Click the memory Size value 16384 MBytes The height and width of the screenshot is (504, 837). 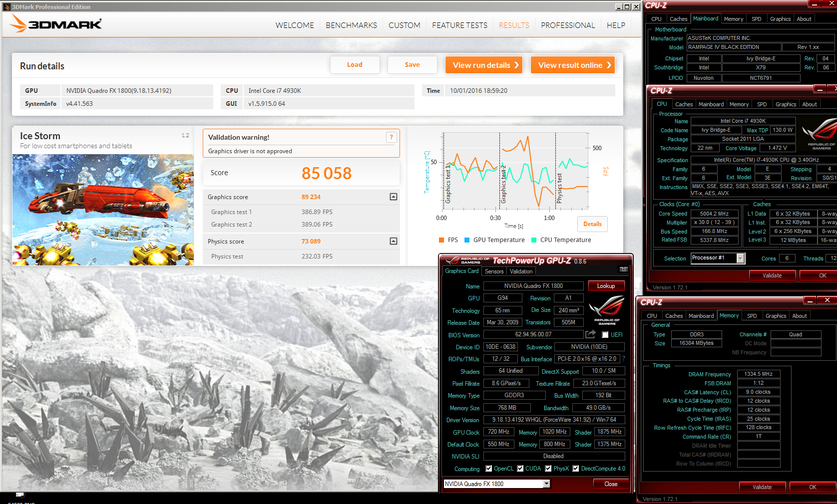(x=696, y=343)
